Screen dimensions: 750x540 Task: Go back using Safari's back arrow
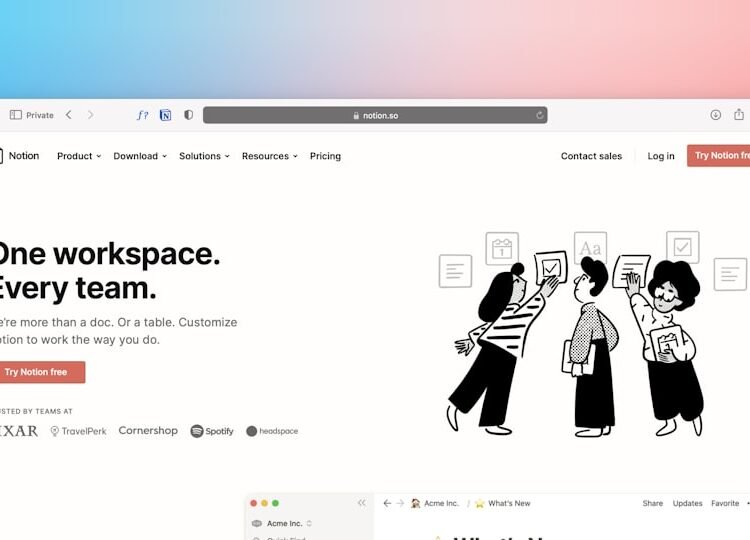point(69,115)
